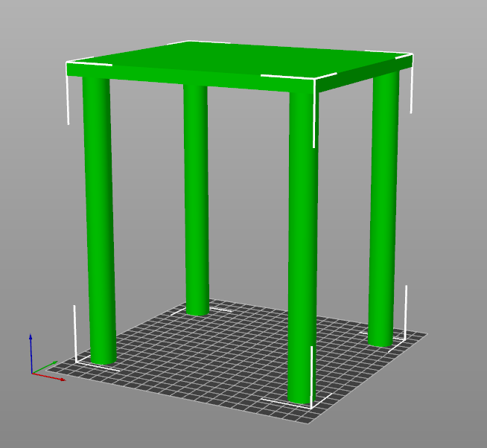The image size is (487, 448).
Task: Select the green tabletop slab of the model
Action: 239,66
